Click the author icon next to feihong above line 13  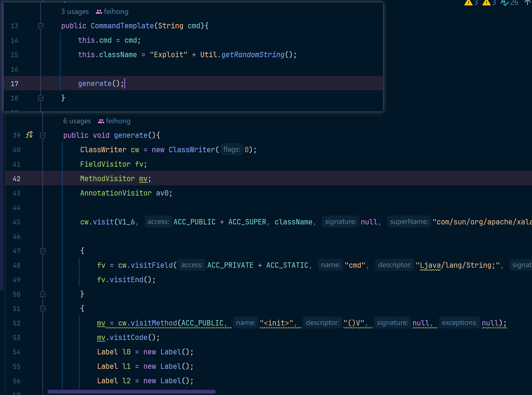pos(99,12)
